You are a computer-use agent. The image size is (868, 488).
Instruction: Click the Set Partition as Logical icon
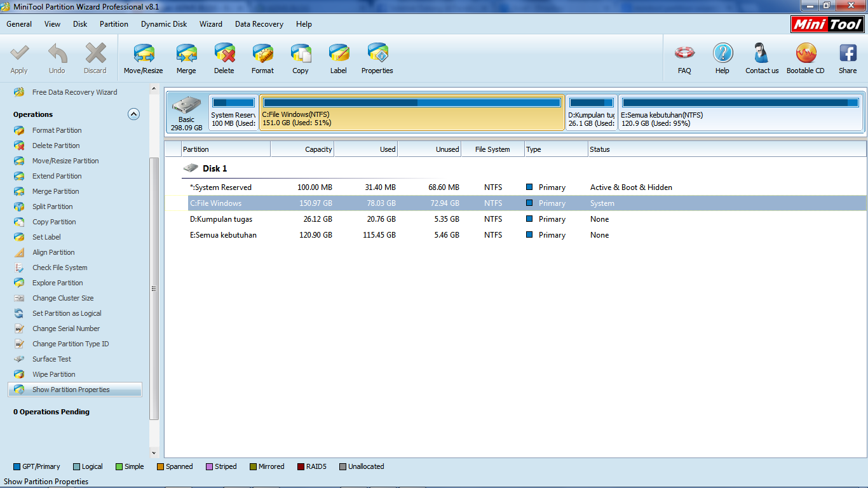(20, 313)
